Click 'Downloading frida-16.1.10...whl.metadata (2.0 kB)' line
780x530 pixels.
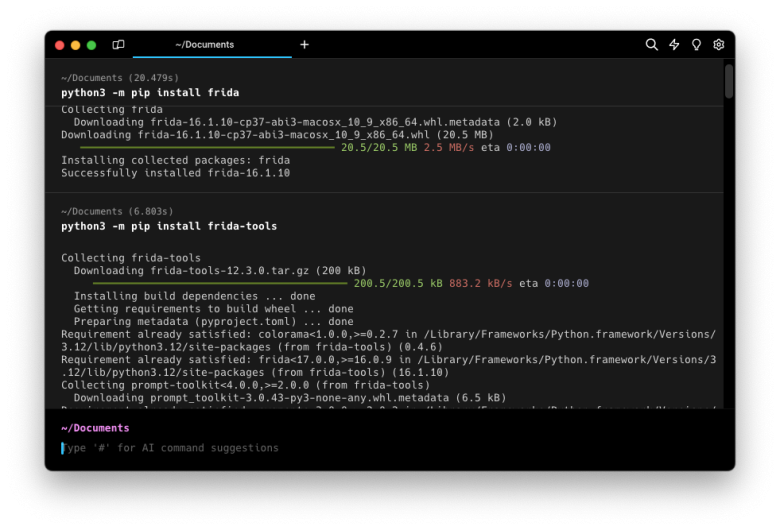point(315,122)
